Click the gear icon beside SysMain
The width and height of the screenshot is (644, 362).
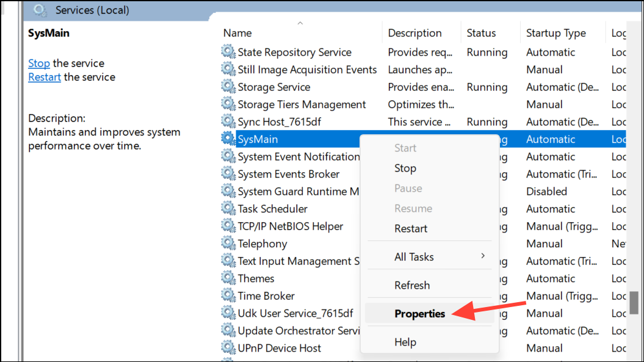(228, 139)
